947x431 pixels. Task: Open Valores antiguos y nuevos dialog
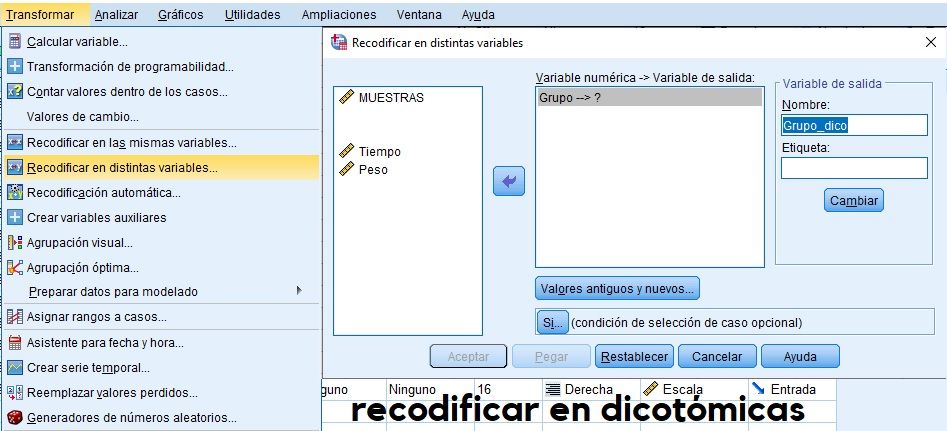click(617, 289)
